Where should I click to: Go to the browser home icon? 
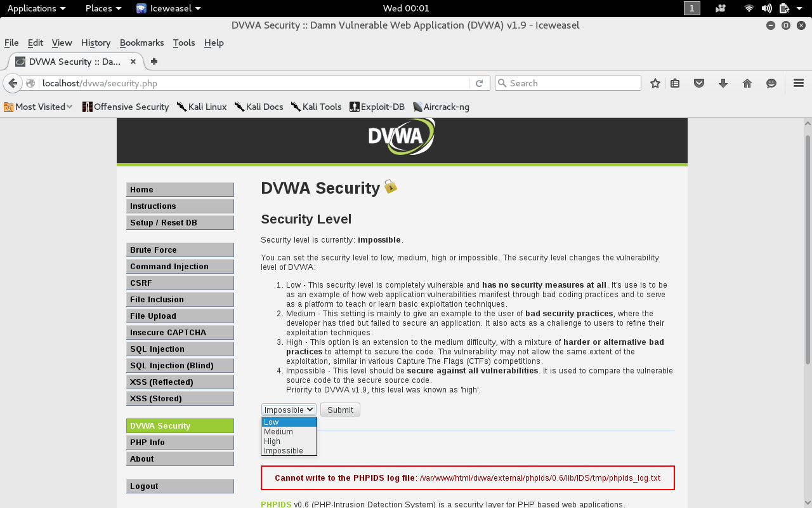click(x=747, y=83)
